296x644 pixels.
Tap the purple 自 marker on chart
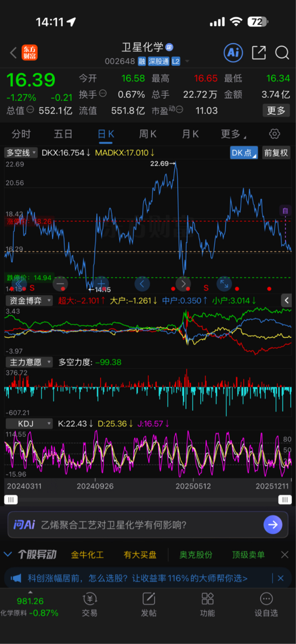click(x=285, y=211)
